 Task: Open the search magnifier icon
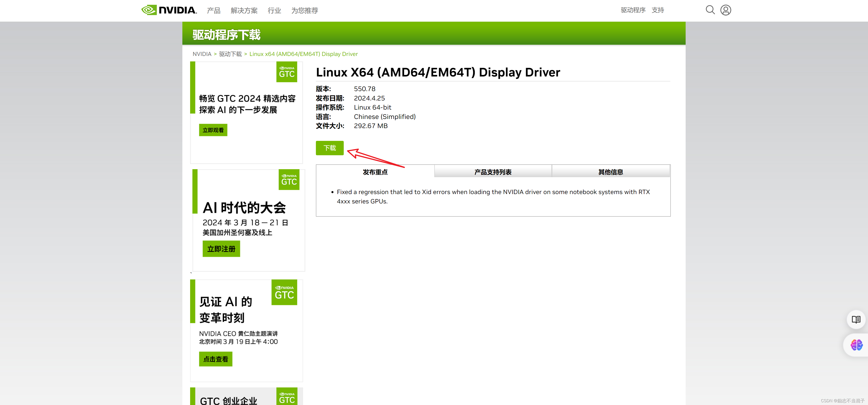(x=710, y=10)
